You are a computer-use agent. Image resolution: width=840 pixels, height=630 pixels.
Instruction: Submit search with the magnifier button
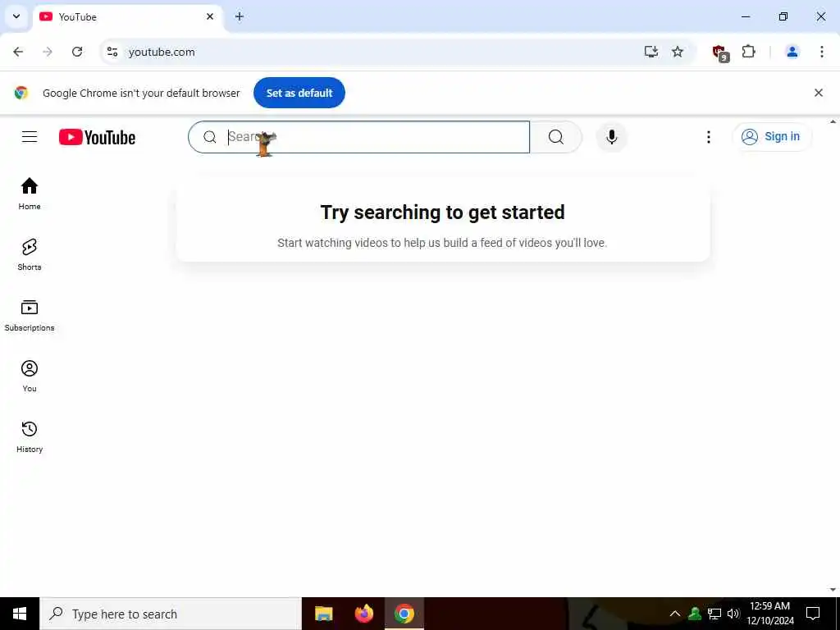point(555,137)
